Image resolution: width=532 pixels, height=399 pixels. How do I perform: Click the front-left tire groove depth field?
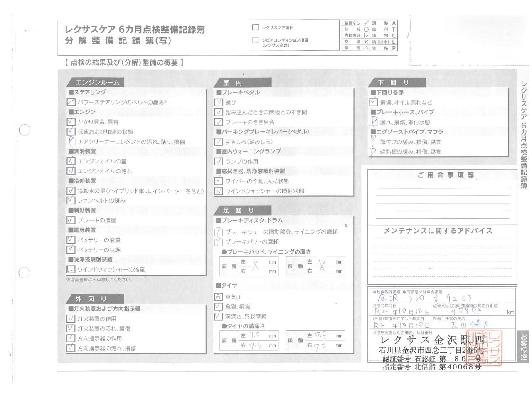click(x=258, y=336)
